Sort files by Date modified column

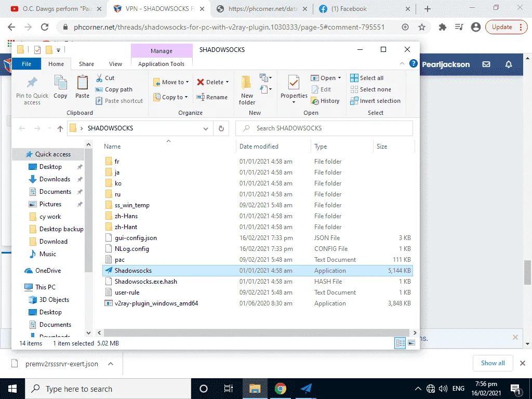pos(259,146)
